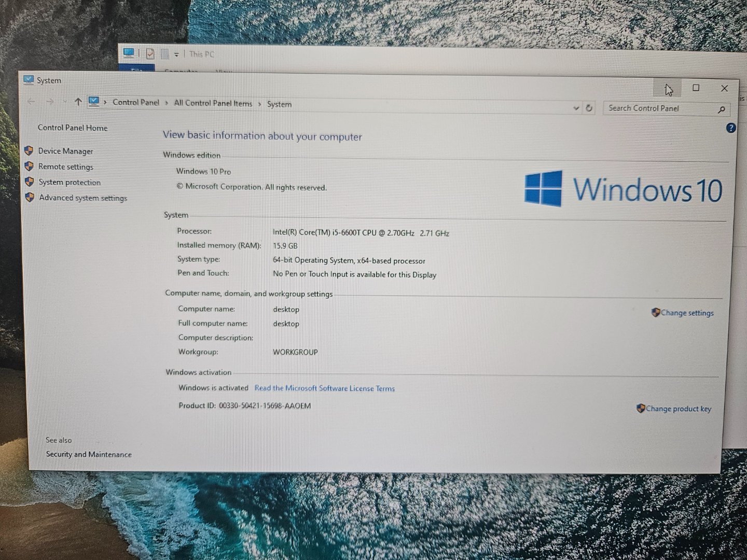
Task: Select the Product ID 00330-50421-15698-AAOEM
Action: (265, 405)
